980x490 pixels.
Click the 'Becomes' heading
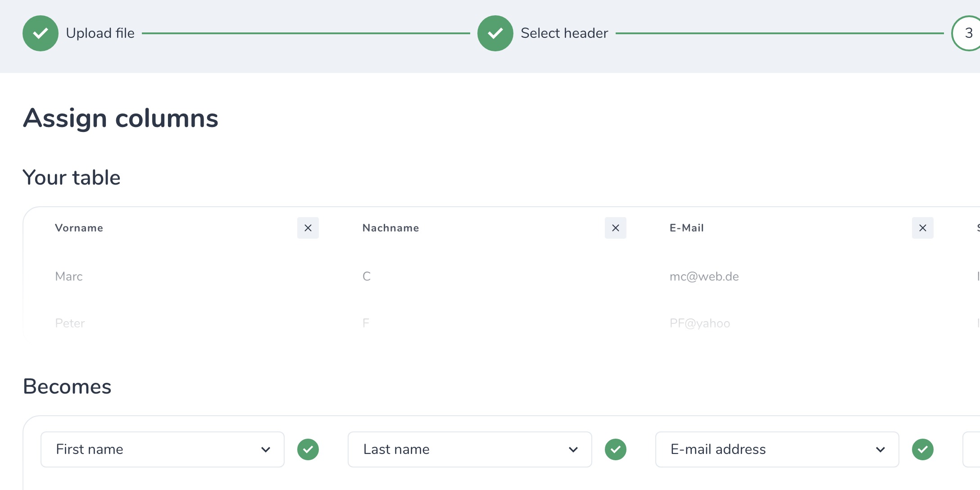click(x=67, y=386)
